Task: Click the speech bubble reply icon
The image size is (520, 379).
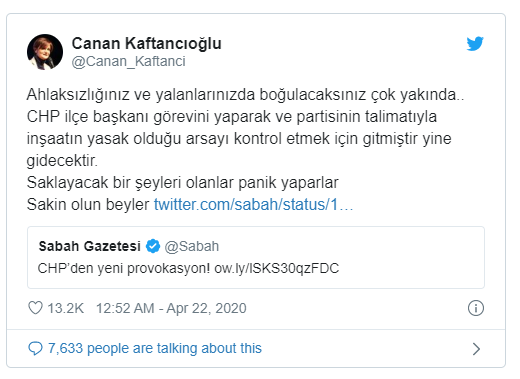Action: pos(35,349)
